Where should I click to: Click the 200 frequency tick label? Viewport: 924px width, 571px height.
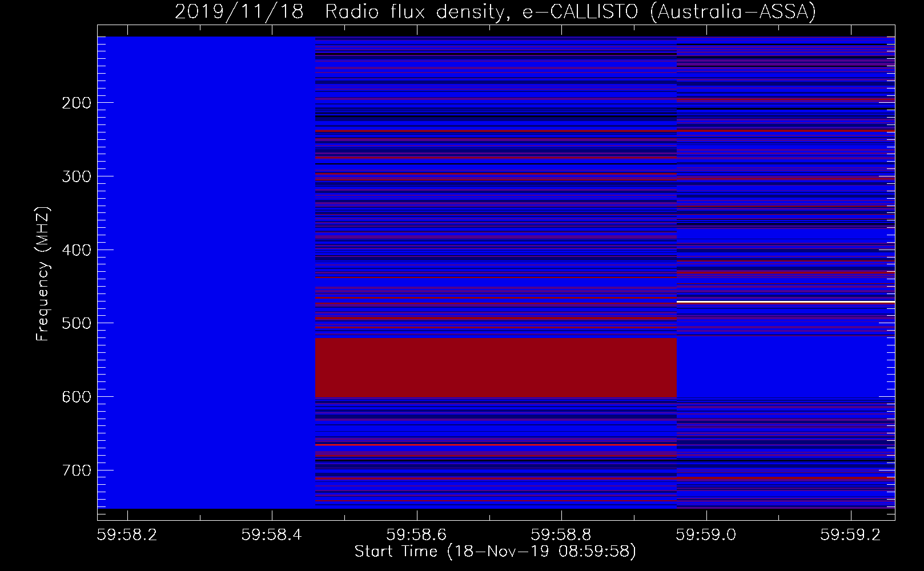76,103
